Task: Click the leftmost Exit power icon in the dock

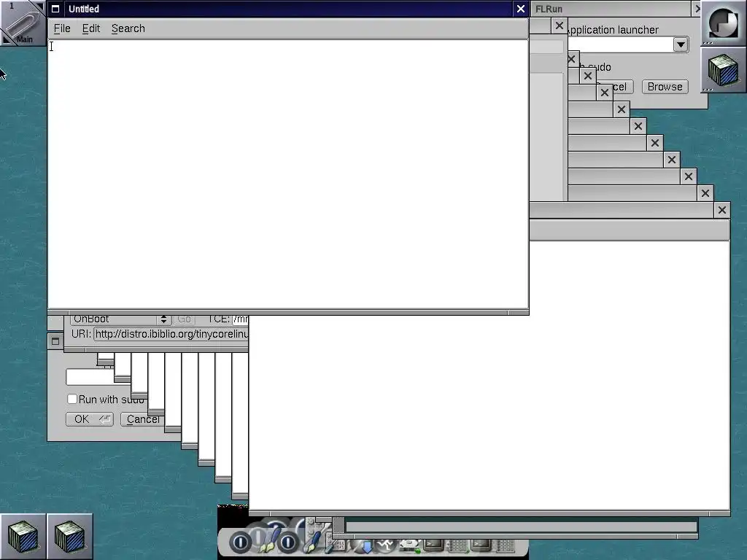Action: 240,542
